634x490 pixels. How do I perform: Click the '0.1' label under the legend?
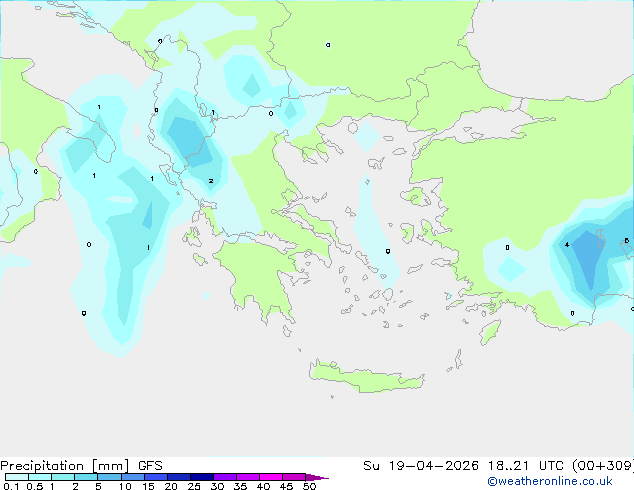[x=11, y=486]
